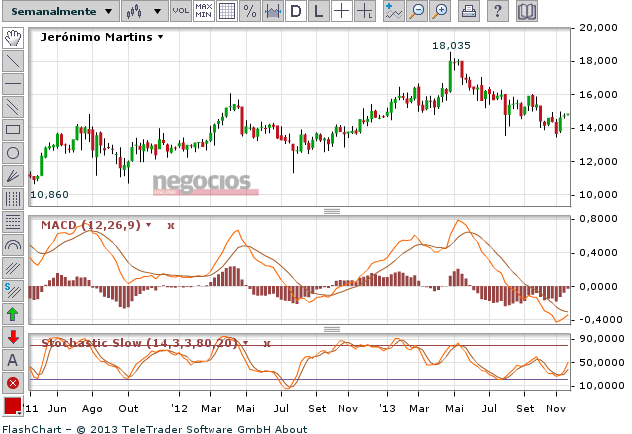632x434 pixels.
Task: Toggle MAX MIN price labels
Action: pos(204,11)
